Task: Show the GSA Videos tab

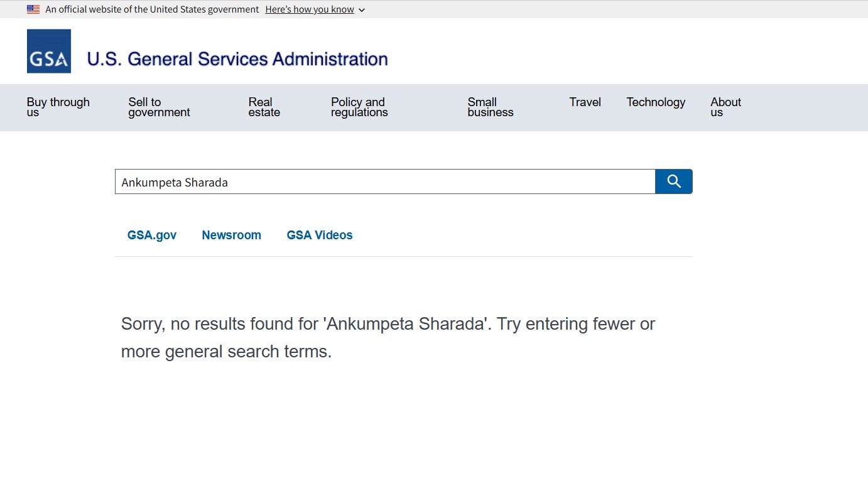Action: (319, 235)
